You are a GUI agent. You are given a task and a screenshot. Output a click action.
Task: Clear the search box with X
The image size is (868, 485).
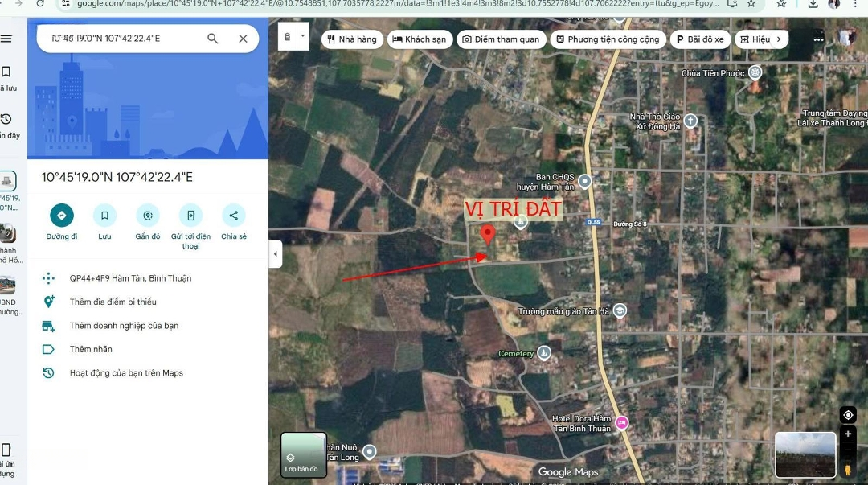click(x=243, y=39)
